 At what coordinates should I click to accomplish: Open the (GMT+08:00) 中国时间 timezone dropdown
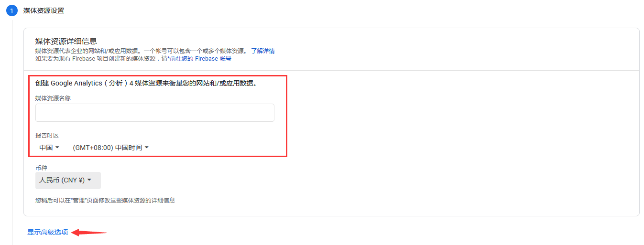[x=111, y=148]
